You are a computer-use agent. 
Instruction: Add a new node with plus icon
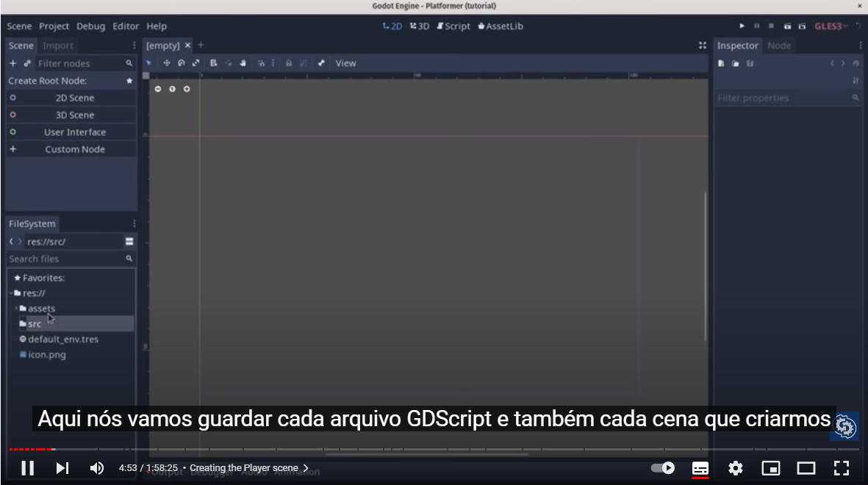pyautogui.click(x=12, y=63)
